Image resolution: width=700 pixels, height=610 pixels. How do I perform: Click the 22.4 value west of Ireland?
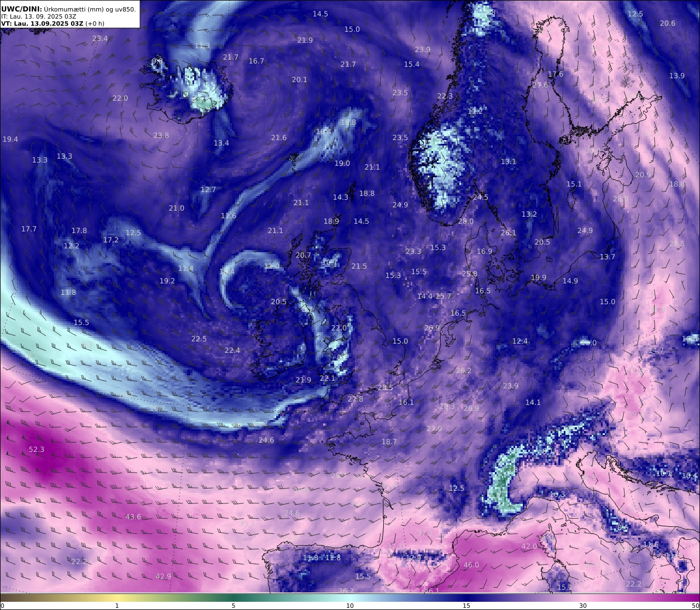tap(232, 350)
